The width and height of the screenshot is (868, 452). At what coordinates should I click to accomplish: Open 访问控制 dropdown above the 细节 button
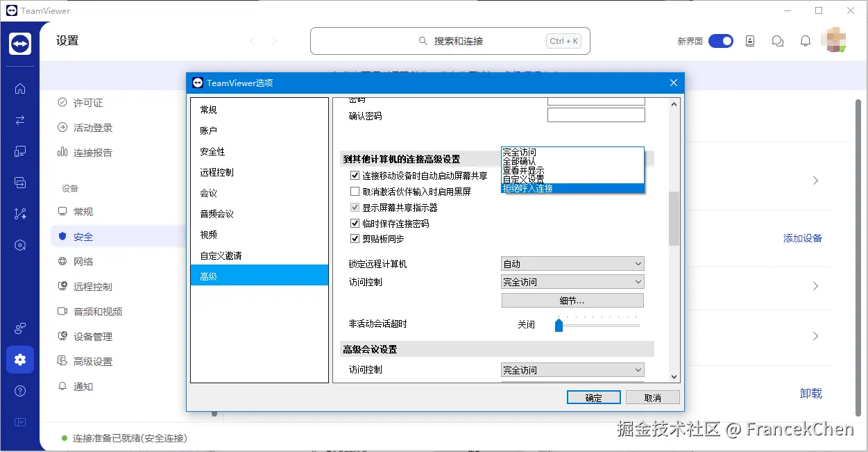tap(572, 282)
